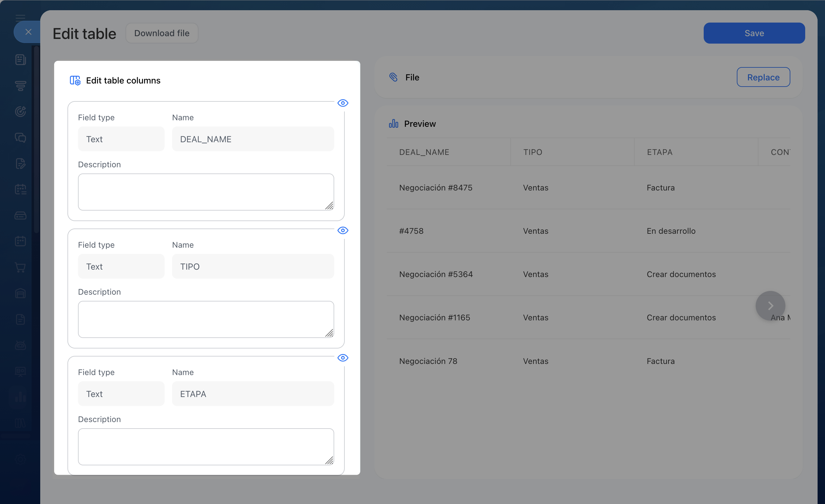
Task: Select the Negociación #8475 cell
Action: [436, 188]
